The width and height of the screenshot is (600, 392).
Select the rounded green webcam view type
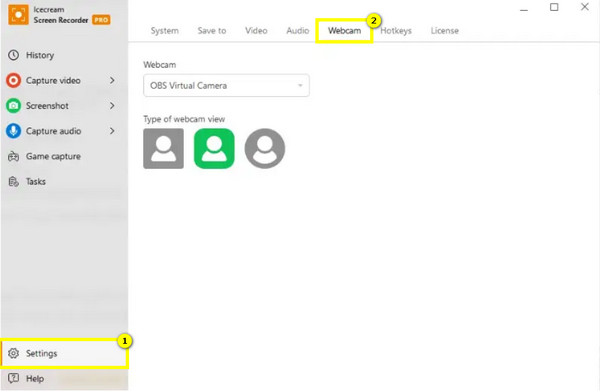pyautogui.click(x=214, y=149)
